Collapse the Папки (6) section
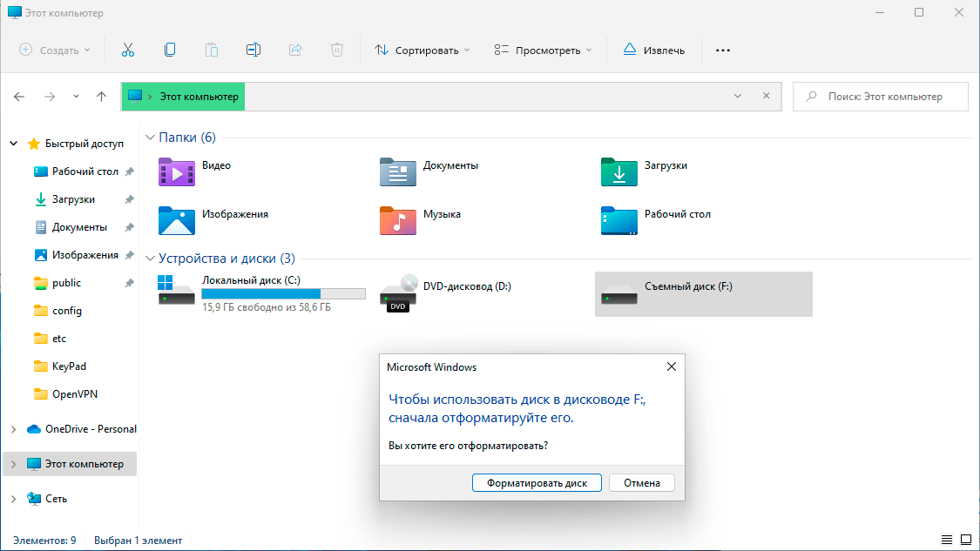The height and width of the screenshot is (551, 980). pyautogui.click(x=150, y=138)
